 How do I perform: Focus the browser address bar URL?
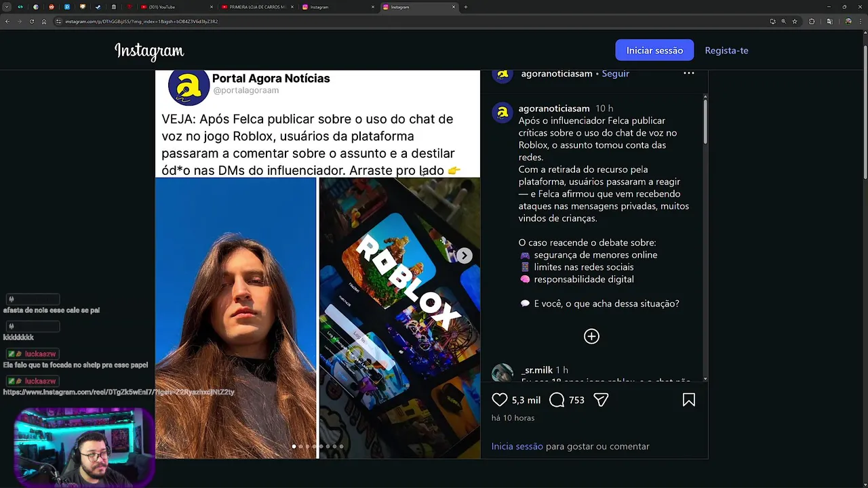tap(407, 21)
